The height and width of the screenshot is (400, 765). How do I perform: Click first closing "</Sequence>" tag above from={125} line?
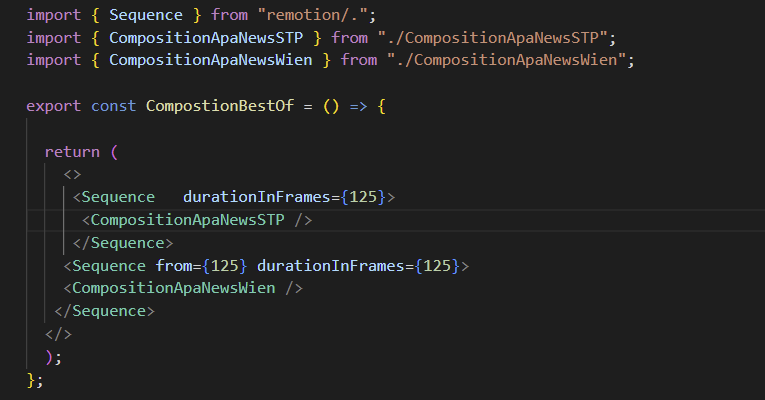point(123,243)
